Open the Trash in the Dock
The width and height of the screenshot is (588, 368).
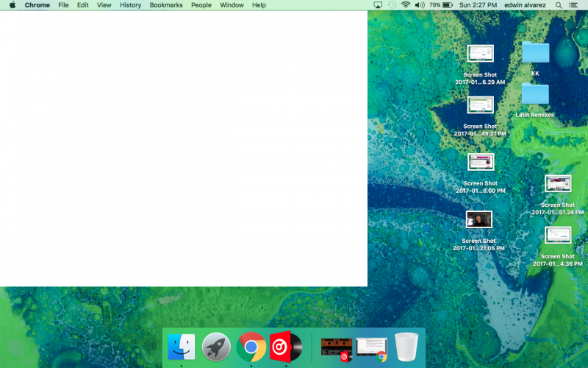tap(406, 347)
